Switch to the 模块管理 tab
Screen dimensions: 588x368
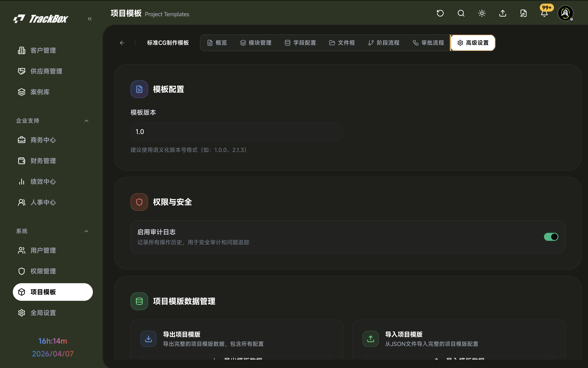[256, 43]
